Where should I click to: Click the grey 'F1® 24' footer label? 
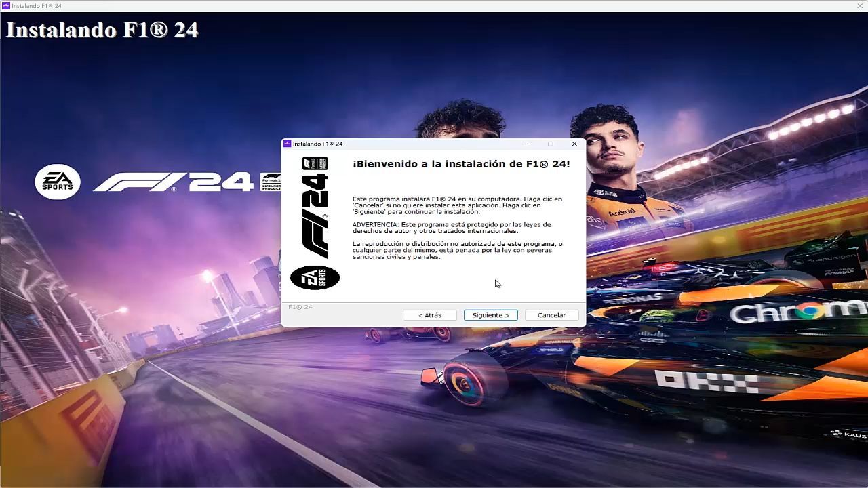click(x=300, y=307)
